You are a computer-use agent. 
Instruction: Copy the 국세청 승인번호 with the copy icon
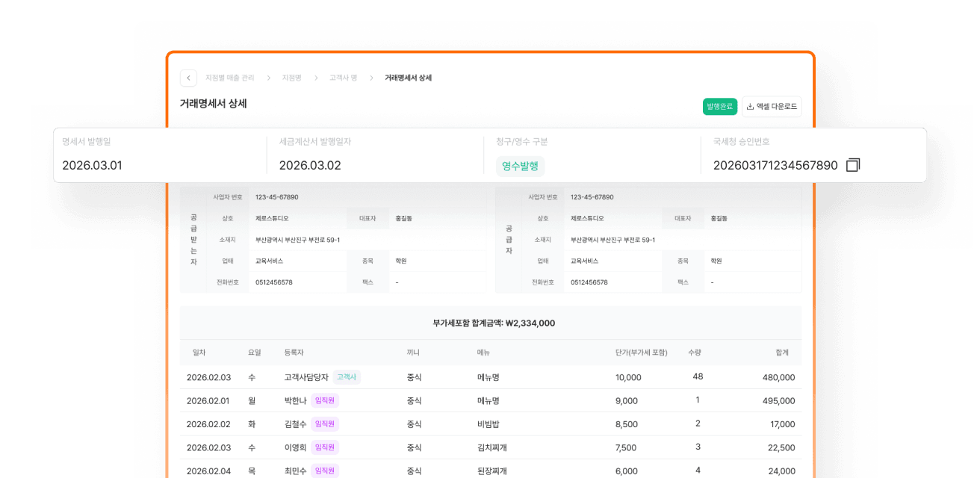pos(853,165)
